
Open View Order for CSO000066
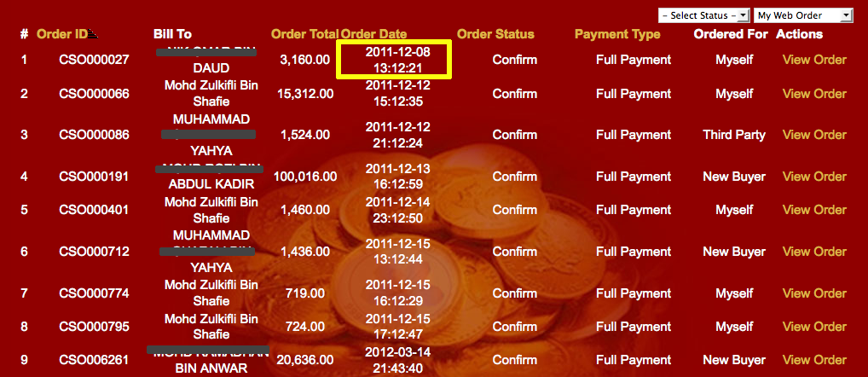pos(814,94)
